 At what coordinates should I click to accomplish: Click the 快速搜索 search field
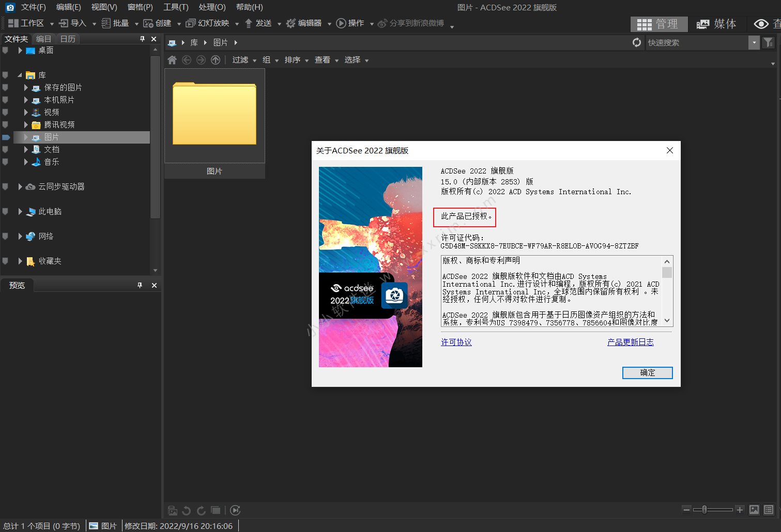(x=696, y=42)
